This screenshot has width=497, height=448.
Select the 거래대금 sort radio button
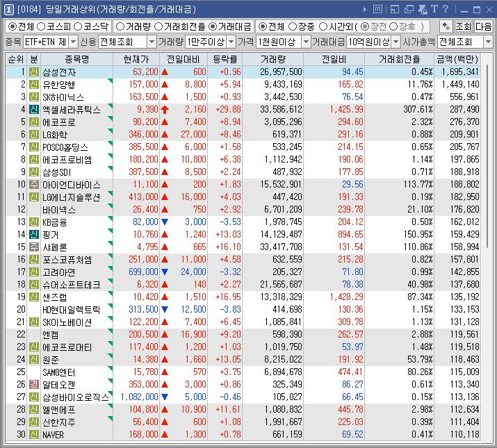(213, 26)
